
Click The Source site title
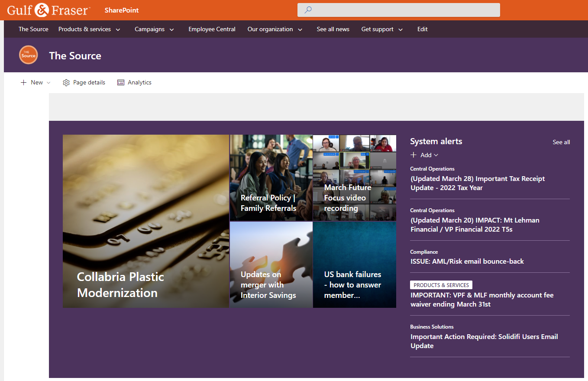coord(75,55)
